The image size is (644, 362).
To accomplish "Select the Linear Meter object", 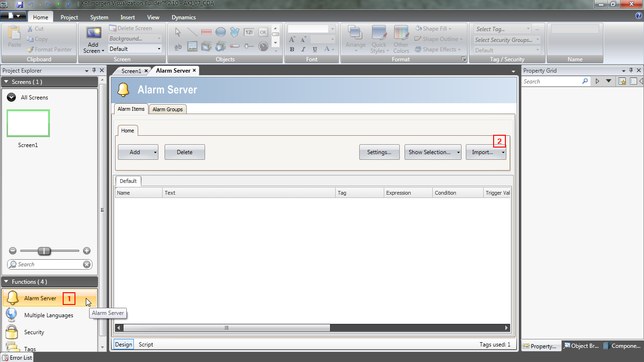I will click(234, 46).
